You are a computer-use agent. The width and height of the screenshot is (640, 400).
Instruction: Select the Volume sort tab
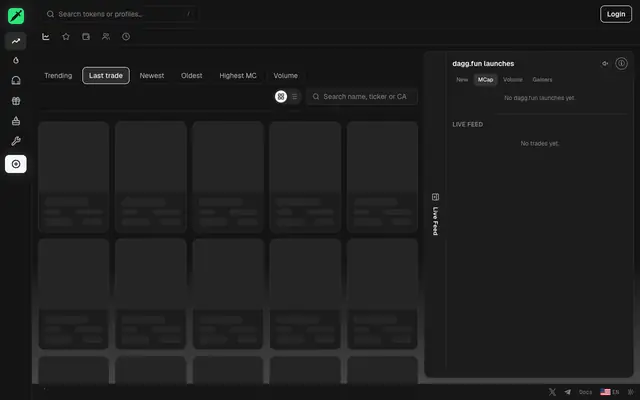click(285, 76)
